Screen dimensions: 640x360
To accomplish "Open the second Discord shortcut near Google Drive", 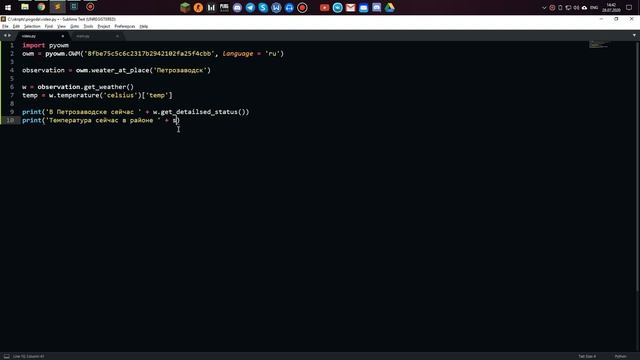I will pos(377,7).
